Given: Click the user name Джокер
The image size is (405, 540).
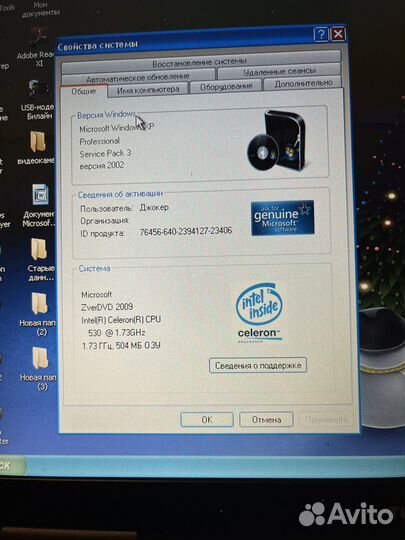Looking at the screenshot, I should click(x=154, y=207).
